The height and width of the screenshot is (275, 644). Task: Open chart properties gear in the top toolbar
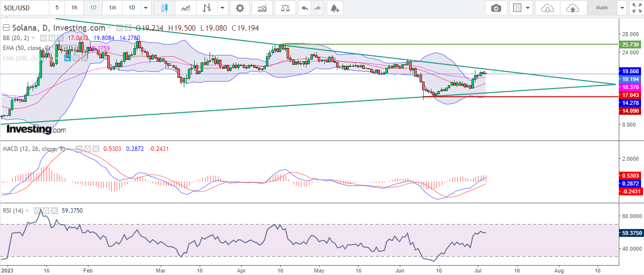point(240,7)
